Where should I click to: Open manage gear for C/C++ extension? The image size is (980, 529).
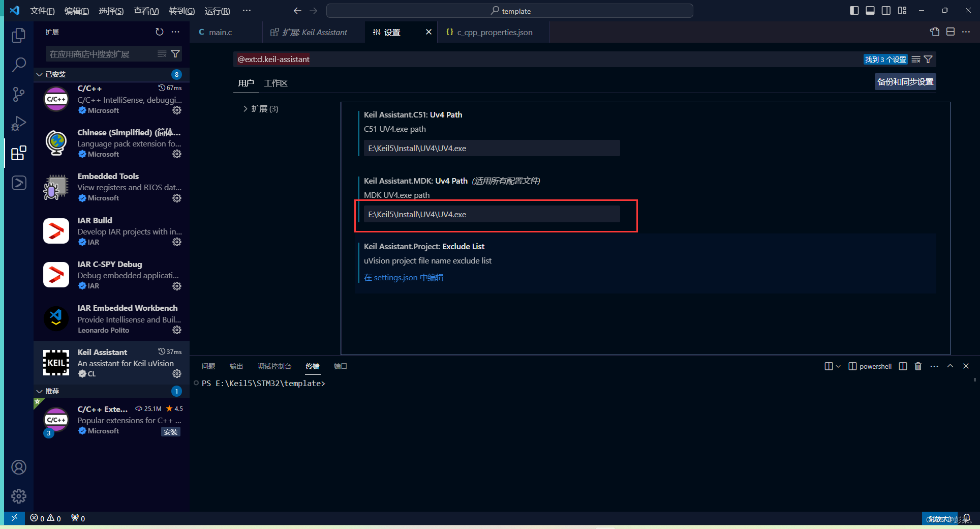pyautogui.click(x=177, y=110)
